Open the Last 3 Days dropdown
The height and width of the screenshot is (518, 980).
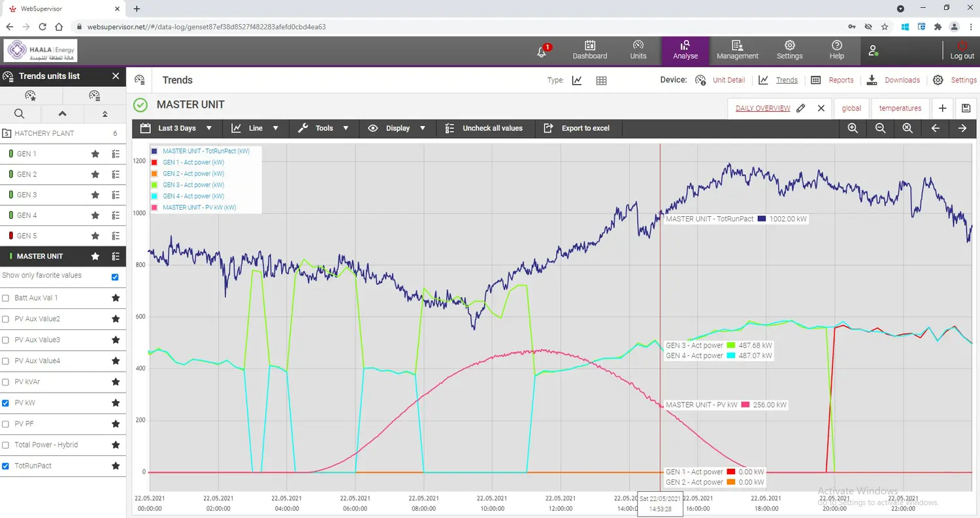coord(176,128)
